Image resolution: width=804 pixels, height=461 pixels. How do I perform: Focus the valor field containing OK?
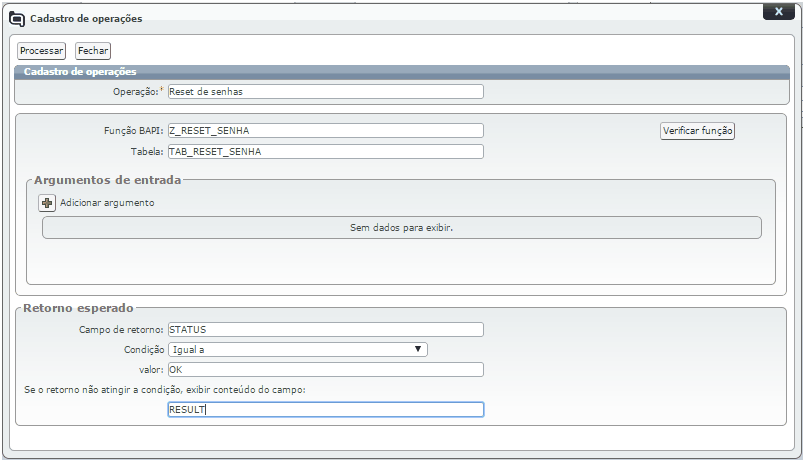[325, 369]
